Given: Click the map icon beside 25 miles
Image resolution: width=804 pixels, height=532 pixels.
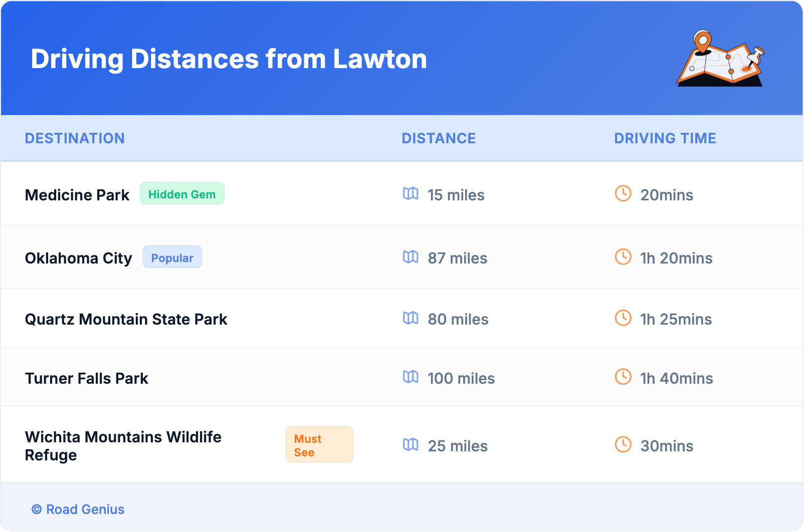Looking at the screenshot, I should coord(411,444).
